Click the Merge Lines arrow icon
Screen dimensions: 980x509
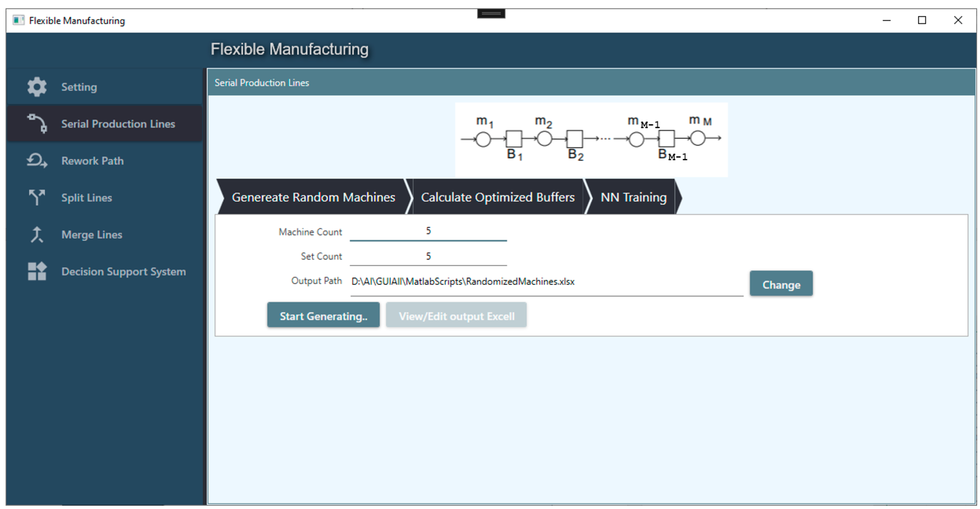pyautogui.click(x=37, y=234)
